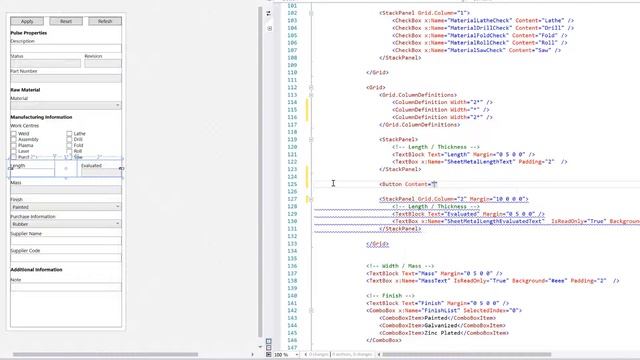640x360 pixels.
Task: Click the ComboBoxItem Zinc Plated line
Action: (x=444, y=333)
